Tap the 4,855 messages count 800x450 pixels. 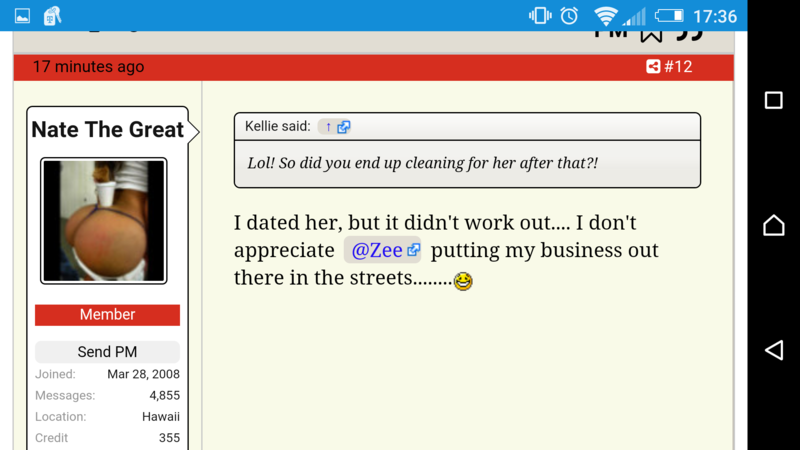point(164,396)
